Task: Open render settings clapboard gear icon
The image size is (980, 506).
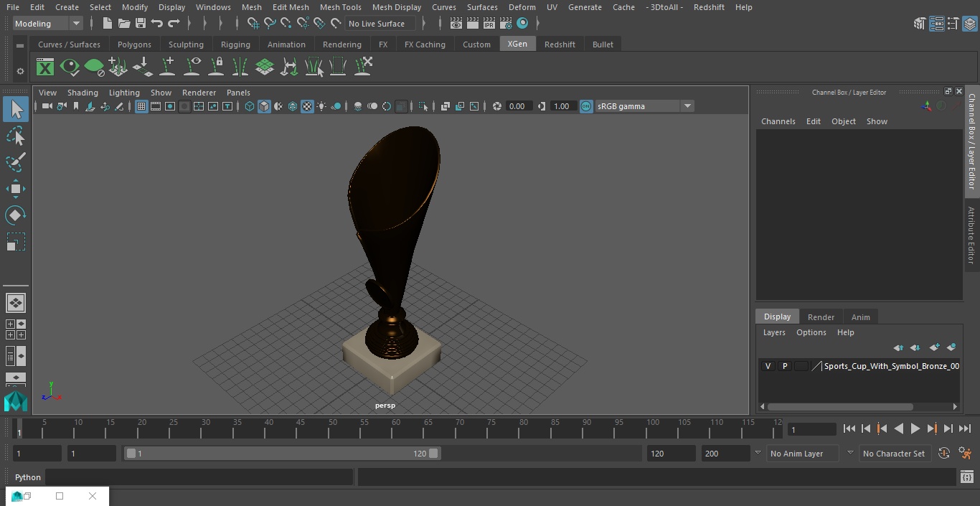Action: (x=505, y=24)
